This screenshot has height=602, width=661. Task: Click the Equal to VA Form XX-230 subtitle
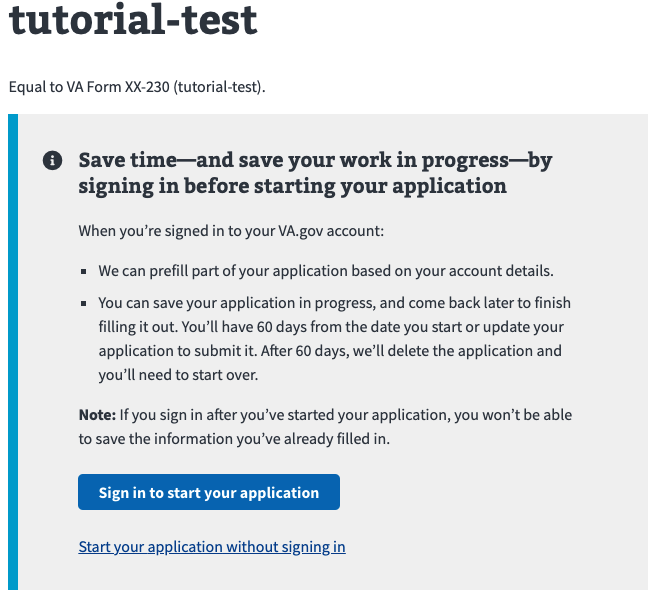point(137,87)
